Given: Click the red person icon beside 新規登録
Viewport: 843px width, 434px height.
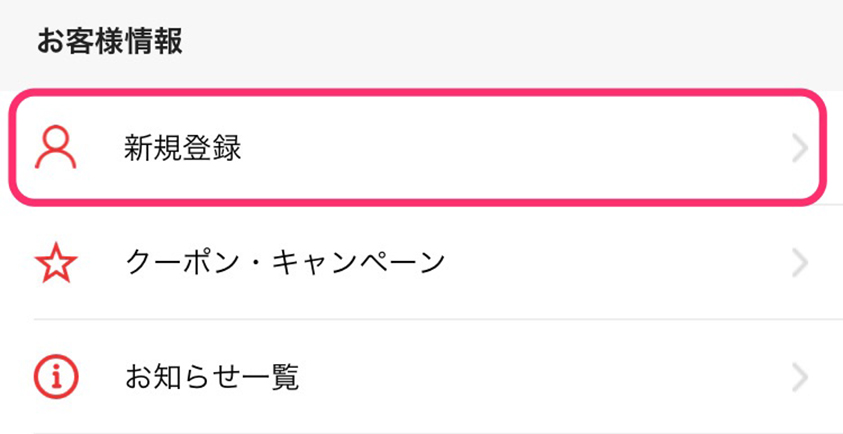Looking at the screenshot, I should coord(56,147).
